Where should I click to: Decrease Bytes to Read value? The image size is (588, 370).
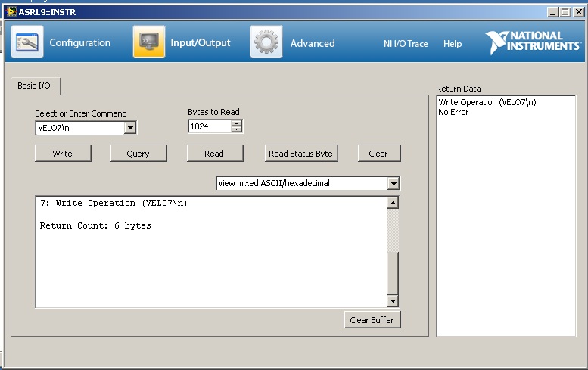[x=237, y=129]
